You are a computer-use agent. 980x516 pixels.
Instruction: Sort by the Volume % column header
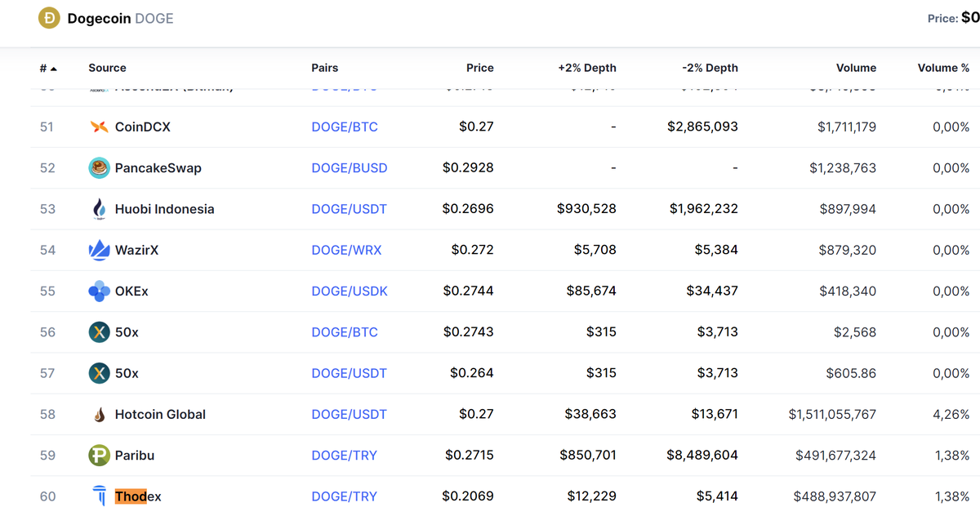(943, 68)
